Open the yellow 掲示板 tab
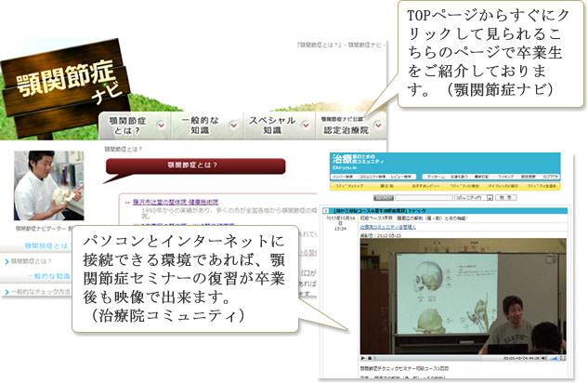The width and height of the screenshot is (588, 383). coord(387,186)
